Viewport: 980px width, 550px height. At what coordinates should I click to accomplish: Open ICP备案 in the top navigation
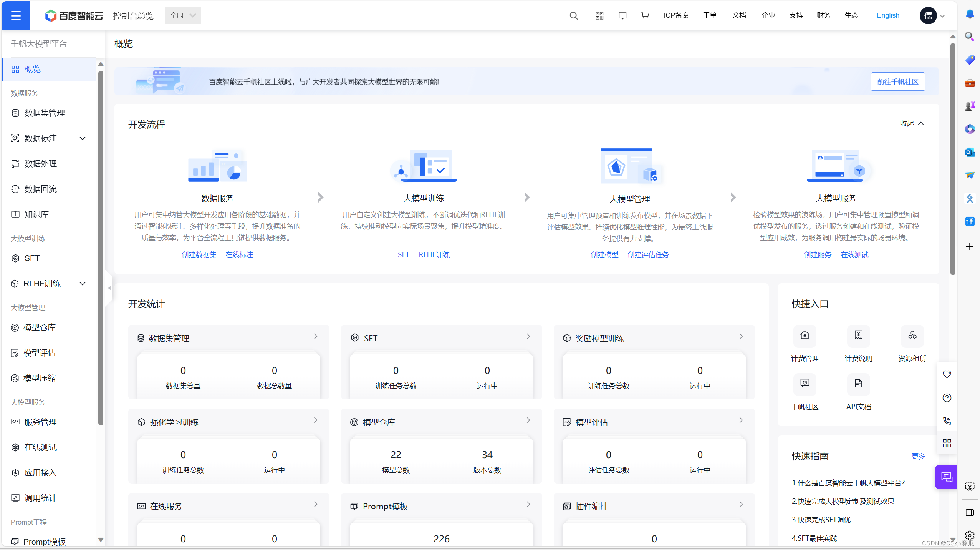[676, 15]
